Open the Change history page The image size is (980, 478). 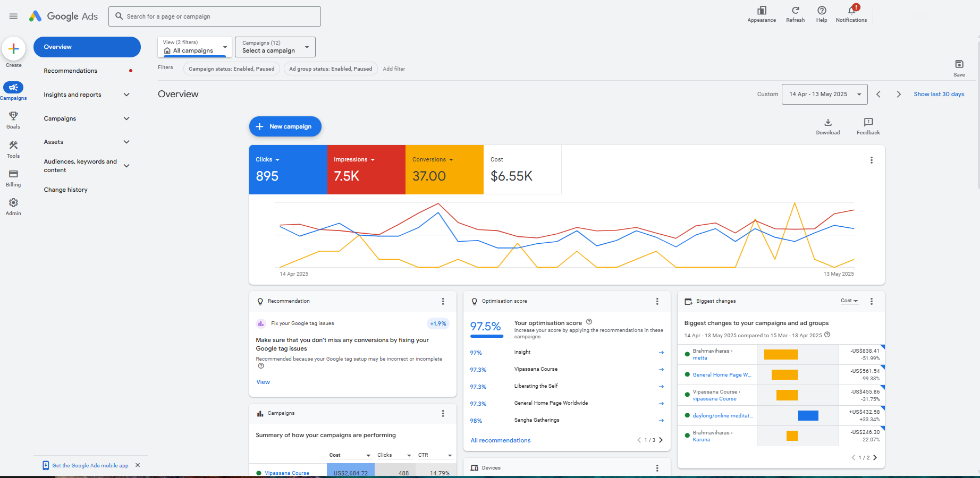66,190
